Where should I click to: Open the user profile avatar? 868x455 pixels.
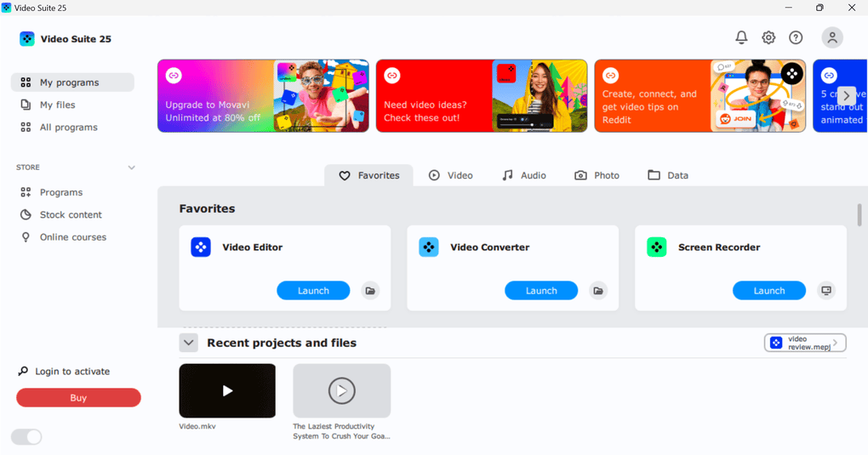pyautogui.click(x=832, y=37)
